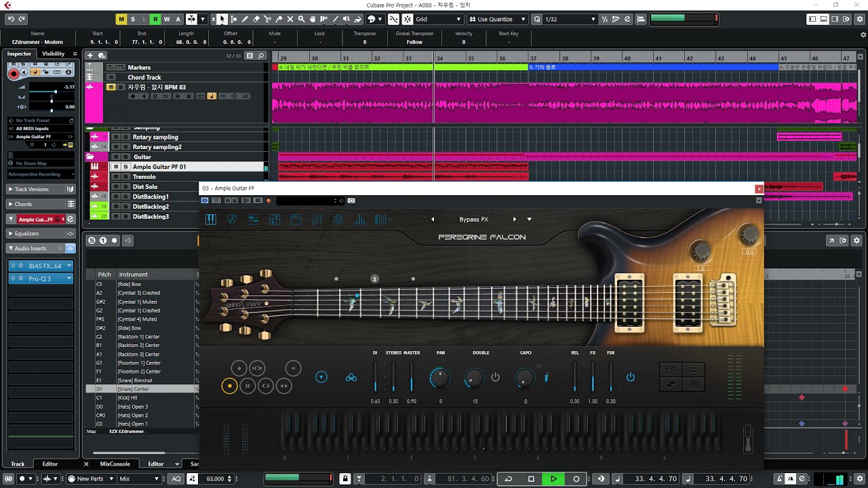Open the Ample Guitar mixer faders icon
Viewport: 868px width, 488px height.
[x=317, y=220]
